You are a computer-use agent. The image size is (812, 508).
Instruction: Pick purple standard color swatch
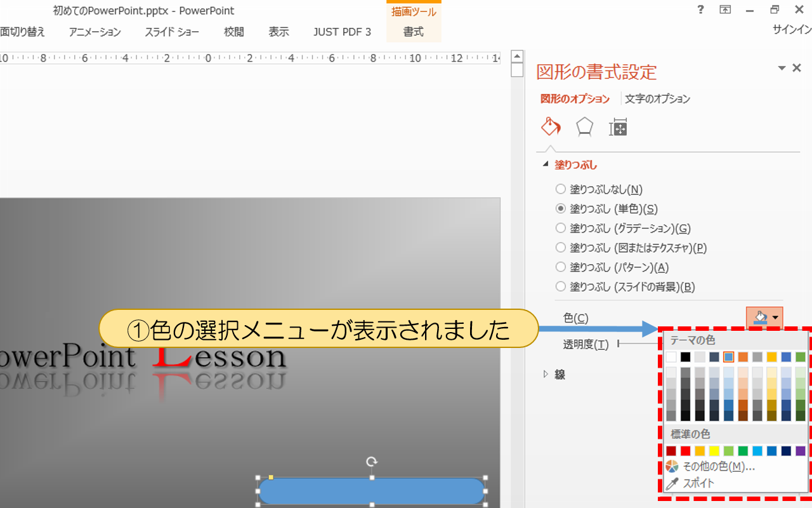pos(801,451)
